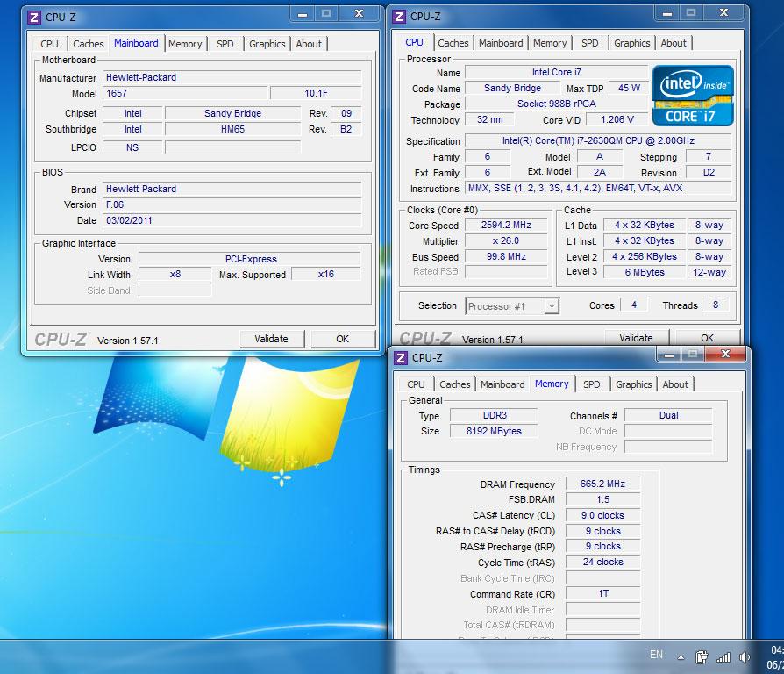The width and height of the screenshot is (784, 674).
Task: Switch to CPU tab in Mainboard window
Action: pyautogui.click(x=49, y=44)
